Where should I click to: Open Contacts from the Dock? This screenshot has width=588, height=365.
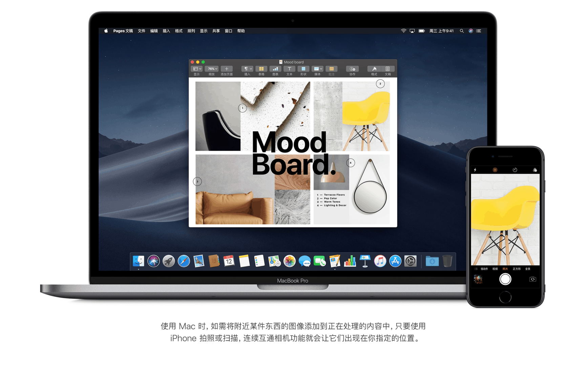pos(214,261)
